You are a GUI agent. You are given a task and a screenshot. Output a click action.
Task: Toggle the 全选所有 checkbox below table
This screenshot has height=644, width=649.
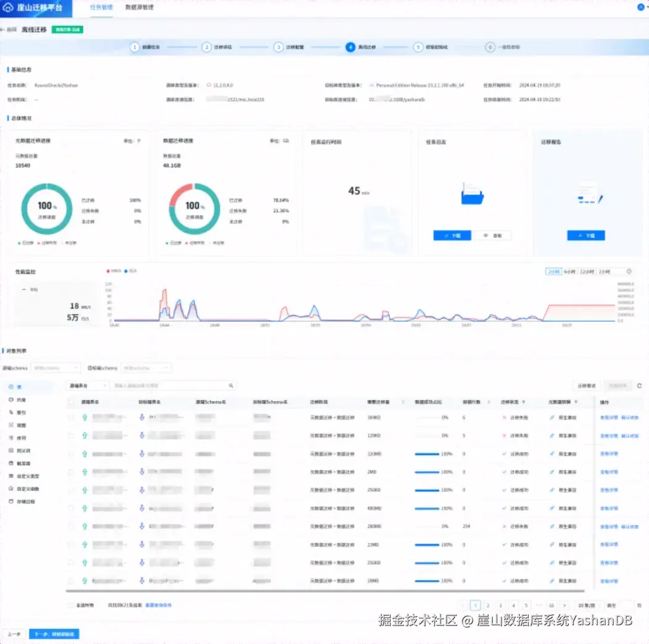71,605
